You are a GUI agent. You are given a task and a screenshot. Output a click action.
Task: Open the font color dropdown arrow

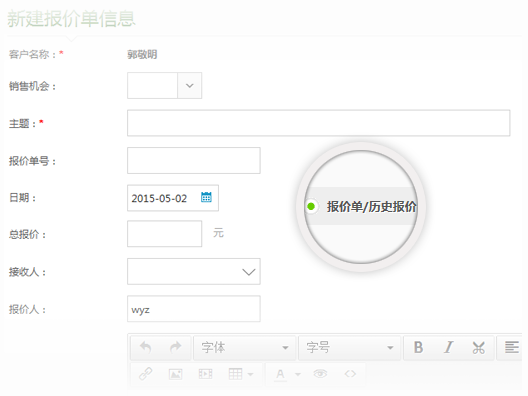(298, 374)
